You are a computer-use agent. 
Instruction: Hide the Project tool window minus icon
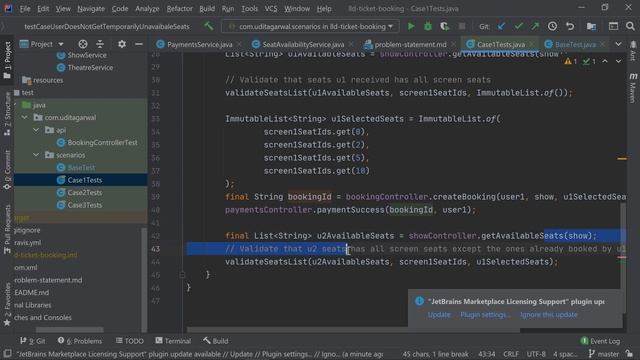click(x=139, y=44)
